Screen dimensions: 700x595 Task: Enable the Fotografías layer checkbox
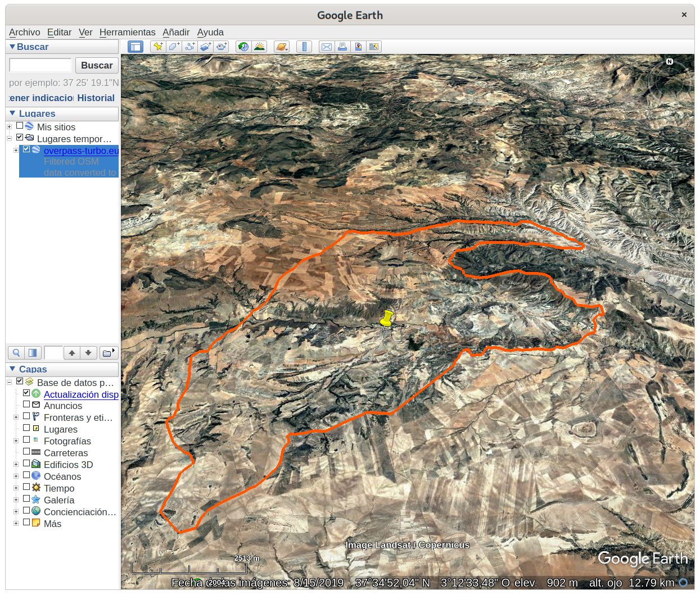pyautogui.click(x=26, y=439)
